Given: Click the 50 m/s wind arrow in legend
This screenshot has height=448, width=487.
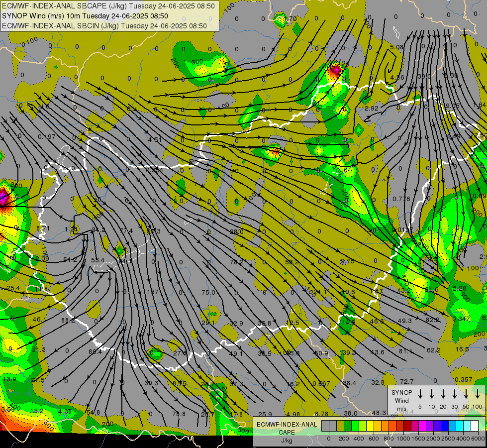Looking at the screenshot, I should (x=466, y=393).
